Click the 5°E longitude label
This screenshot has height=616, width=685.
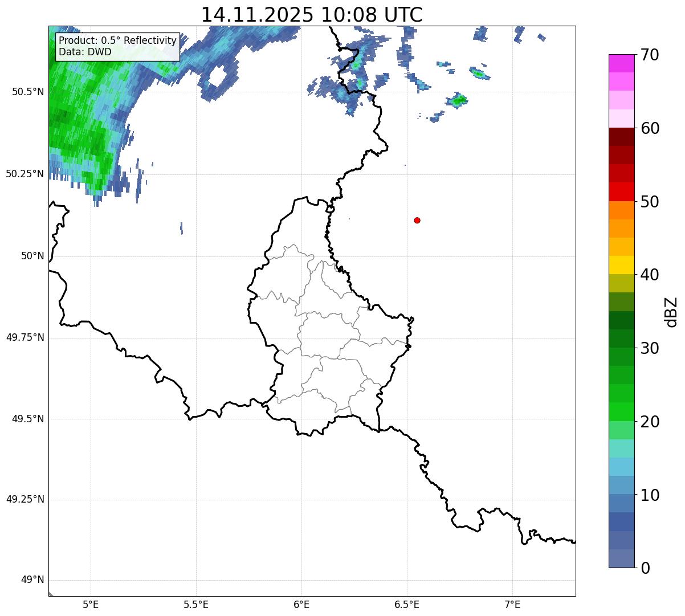click(x=91, y=604)
